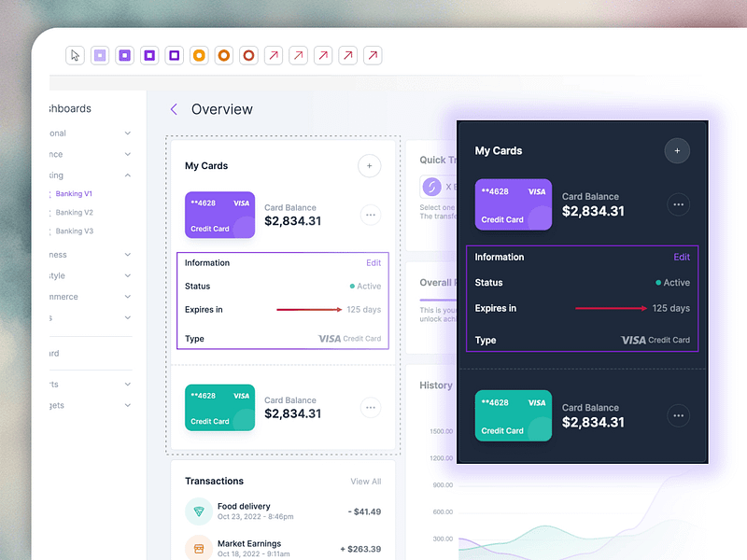Pick the thick yellow-orange ring tool

tap(199, 55)
